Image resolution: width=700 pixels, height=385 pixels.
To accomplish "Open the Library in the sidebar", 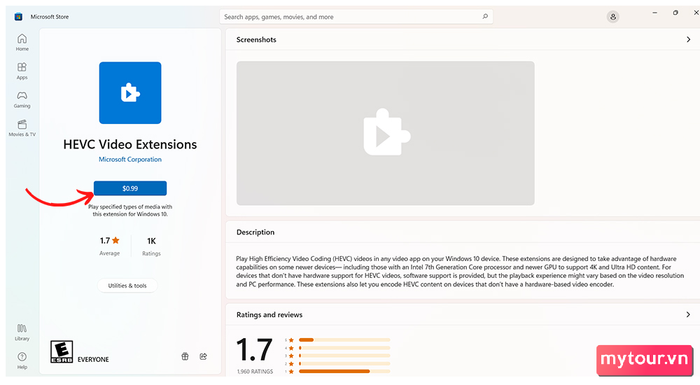I will (22, 332).
